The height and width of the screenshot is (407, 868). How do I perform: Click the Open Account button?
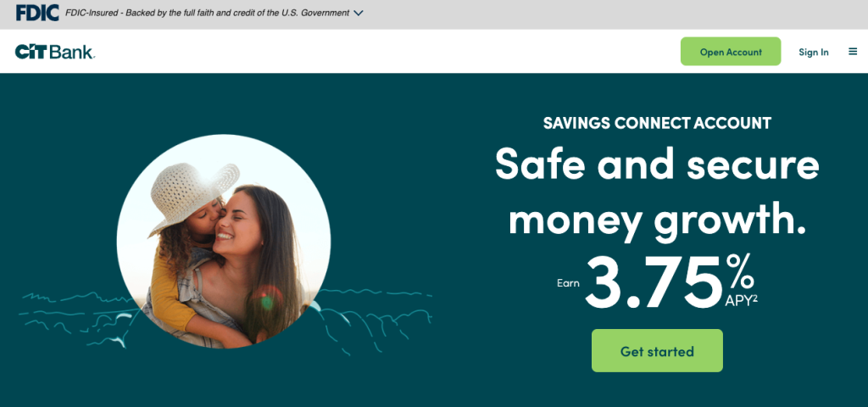731,52
